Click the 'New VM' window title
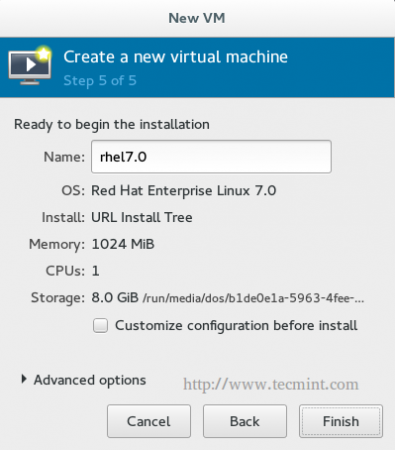The image size is (395, 450). pyautogui.click(x=197, y=18)
